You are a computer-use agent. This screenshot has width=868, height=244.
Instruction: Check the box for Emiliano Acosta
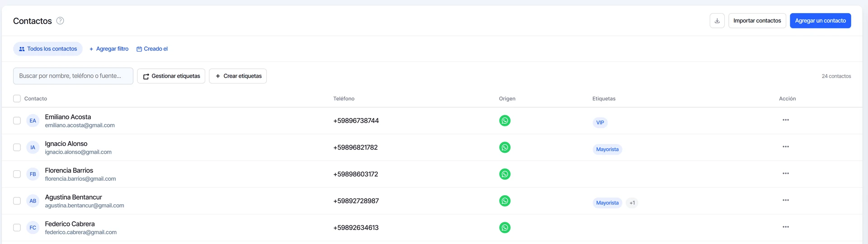(x=17, y=121)
